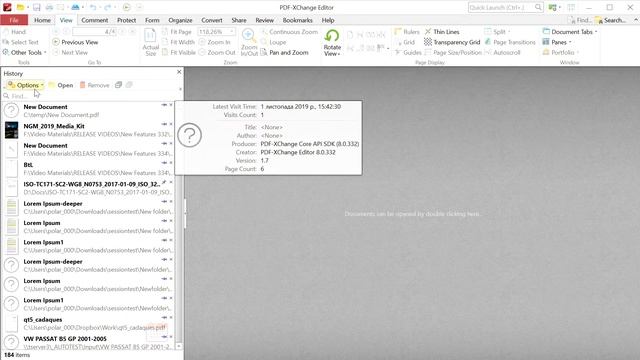
Task: Click the Open folder icon in title bar
Action: click(20, 7)
